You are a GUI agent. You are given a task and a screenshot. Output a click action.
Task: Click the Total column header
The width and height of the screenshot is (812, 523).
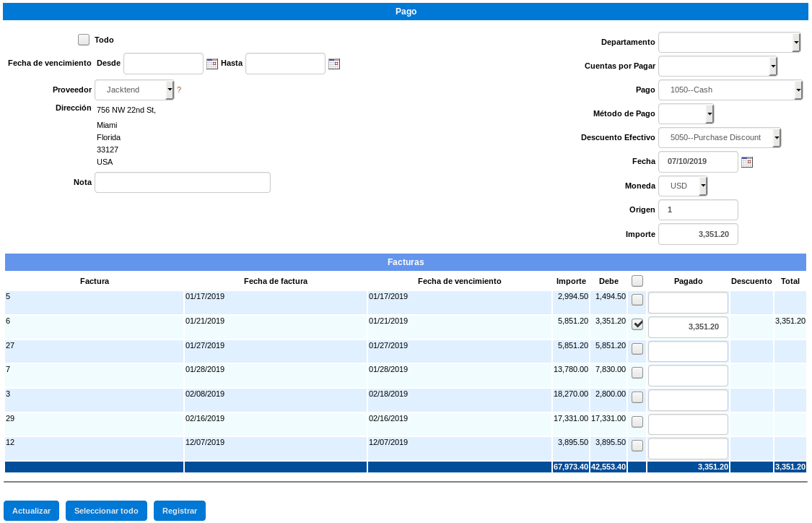pyautogui.click(x=790, y=281)
